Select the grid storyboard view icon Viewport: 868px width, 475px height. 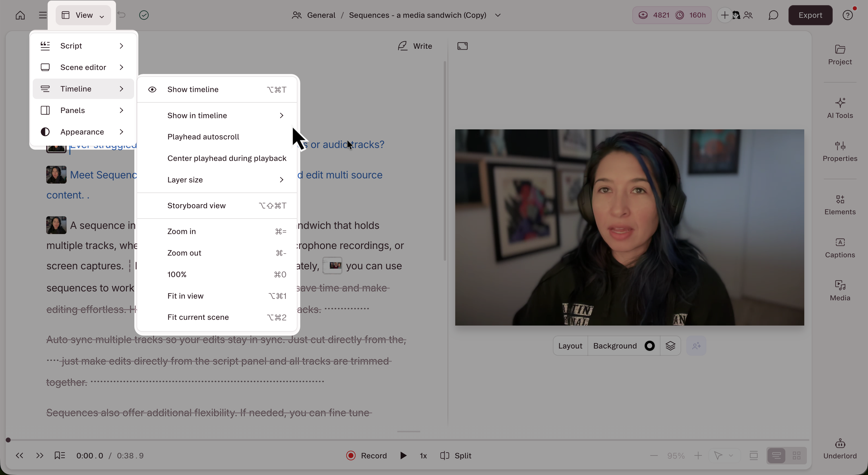[797, 456]
